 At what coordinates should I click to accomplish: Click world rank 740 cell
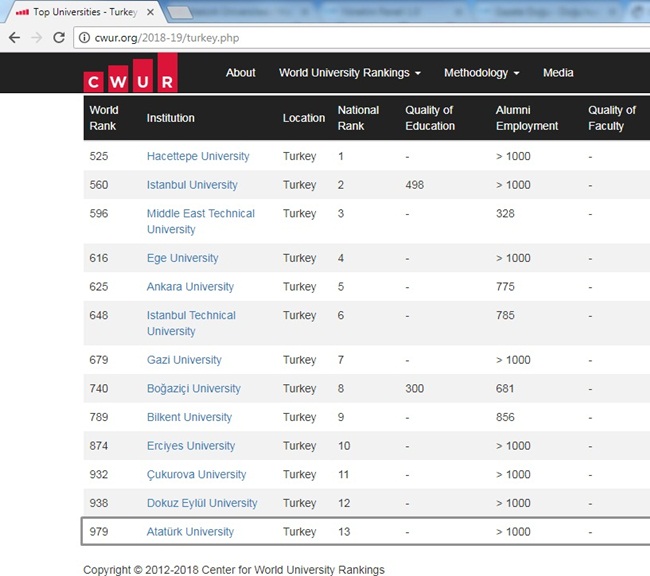[x=99, y=389]
